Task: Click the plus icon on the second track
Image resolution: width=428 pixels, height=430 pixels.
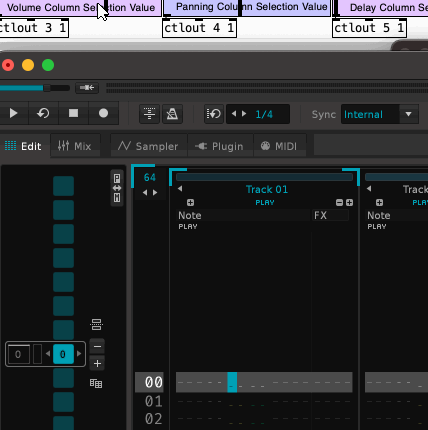Action: (x=379, y=202)
